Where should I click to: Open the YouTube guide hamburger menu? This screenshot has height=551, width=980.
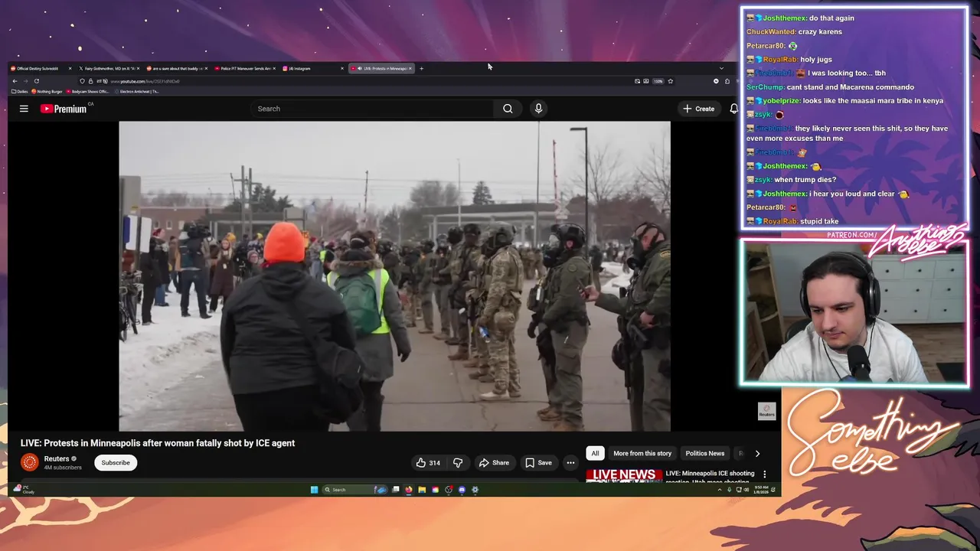point(24,109)
